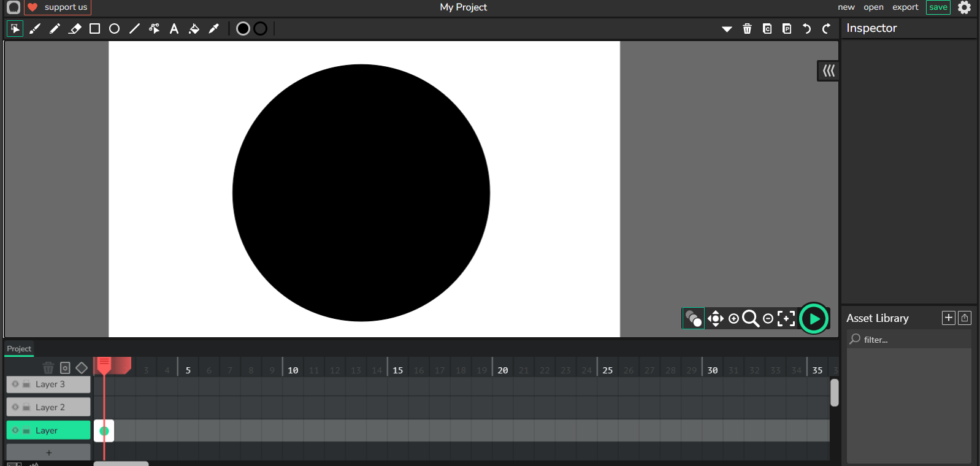The height and width of the screenshot is (466, 980).
Task: Select the Ellipse tool
Action: click(x=114, y=29)
